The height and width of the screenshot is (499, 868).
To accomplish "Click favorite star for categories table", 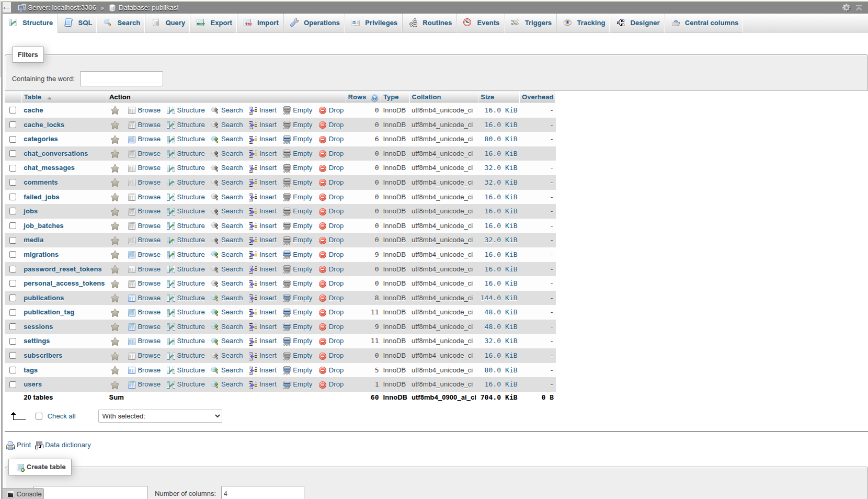I will tap(115, 139).
